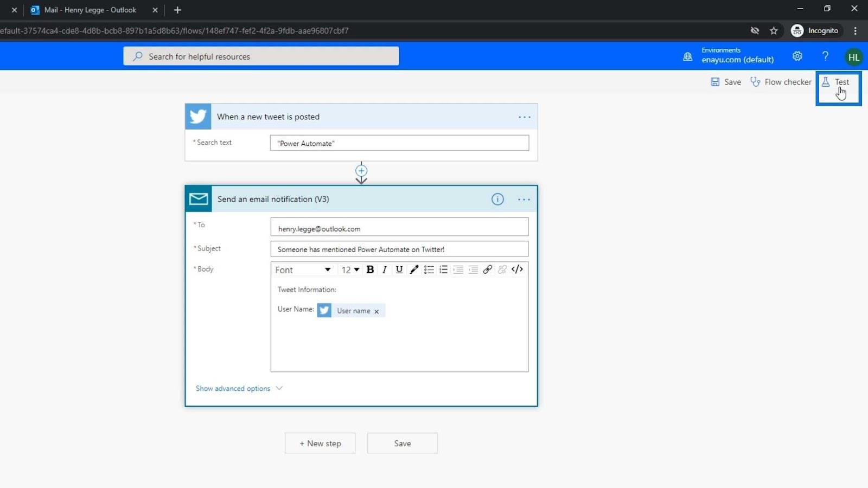Open the Flow checker
Viewport: 868px width, 488px height.
coord(781,82)
